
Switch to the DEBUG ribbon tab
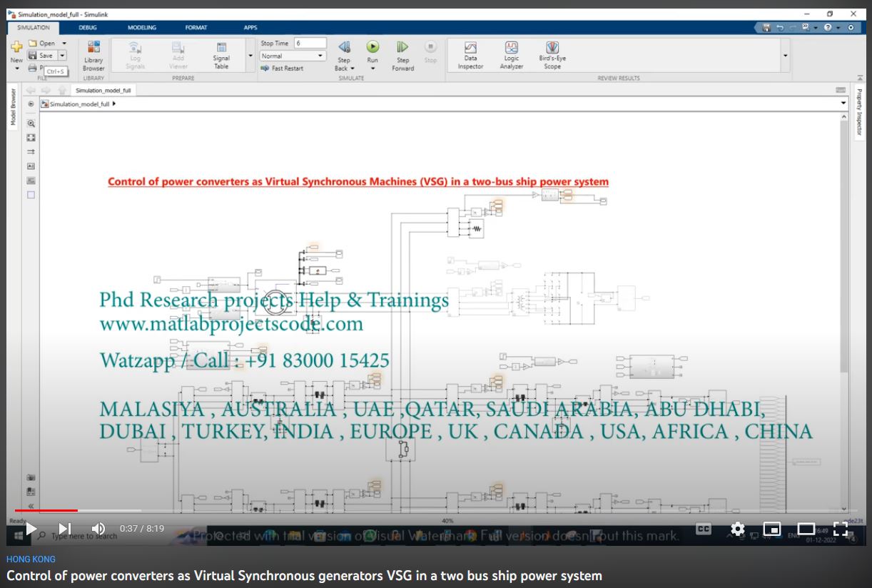pyautogui.click(x=88, y=28)
